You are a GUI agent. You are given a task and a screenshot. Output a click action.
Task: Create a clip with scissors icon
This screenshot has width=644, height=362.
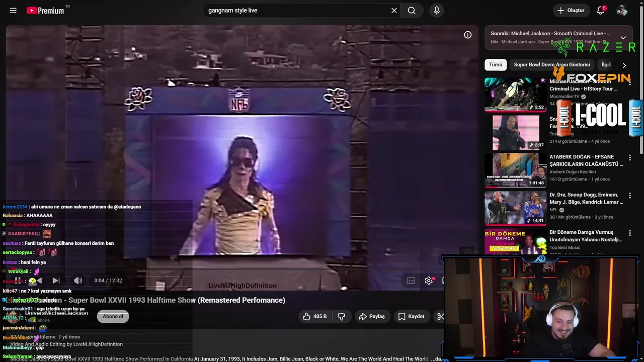[440, 316]
